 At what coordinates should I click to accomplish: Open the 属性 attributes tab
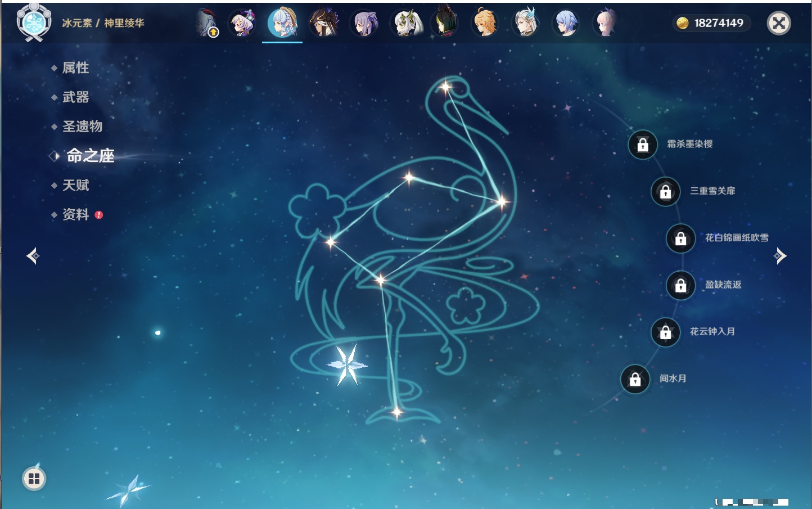click(x=76, y=68)
